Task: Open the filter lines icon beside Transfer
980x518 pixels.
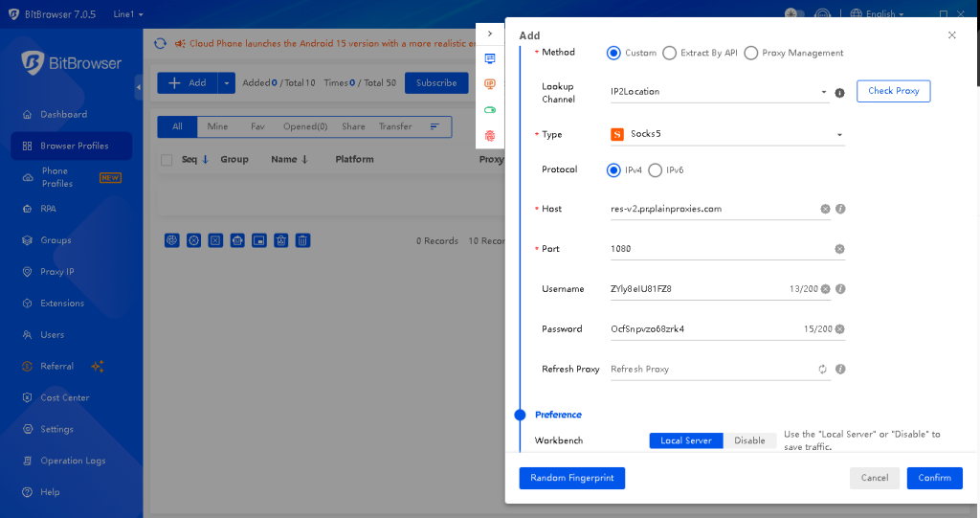Action: pyautogui.click(x=434, y=126)
